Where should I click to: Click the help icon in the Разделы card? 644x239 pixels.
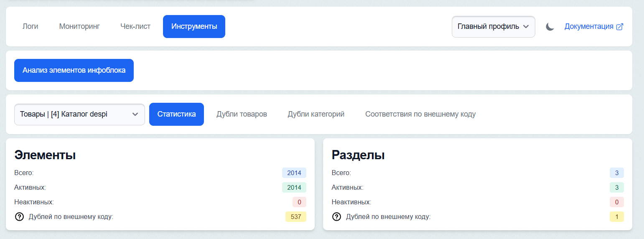pos(336,217)
